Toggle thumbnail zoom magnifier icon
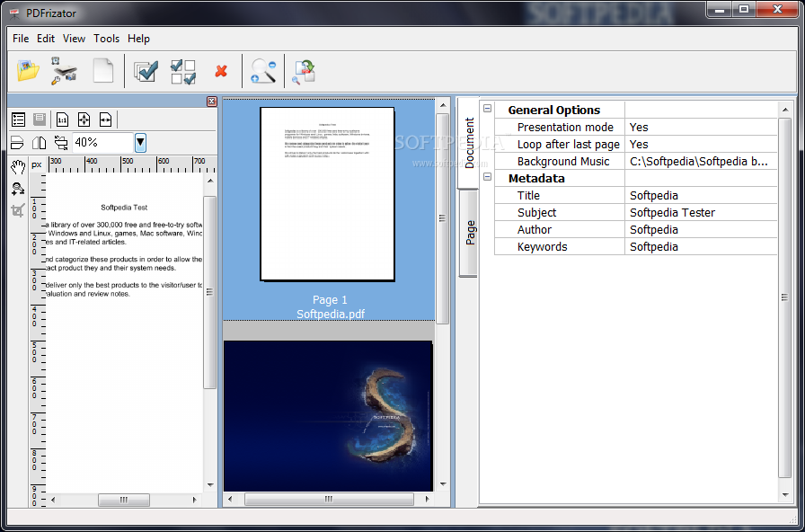 coord(263,71)
